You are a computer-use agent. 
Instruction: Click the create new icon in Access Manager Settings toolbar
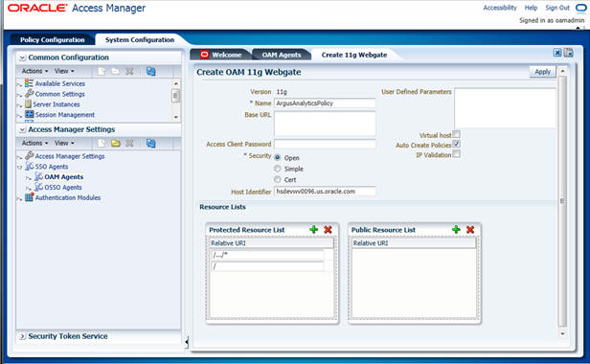(102, 143)
